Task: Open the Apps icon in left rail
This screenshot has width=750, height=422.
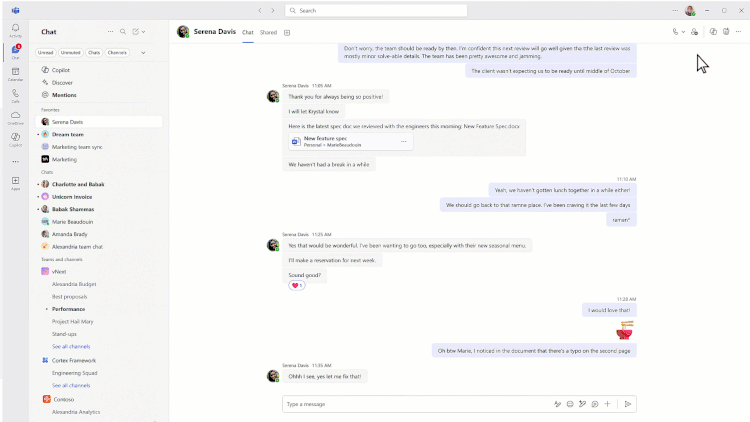Action: [15, 182]
